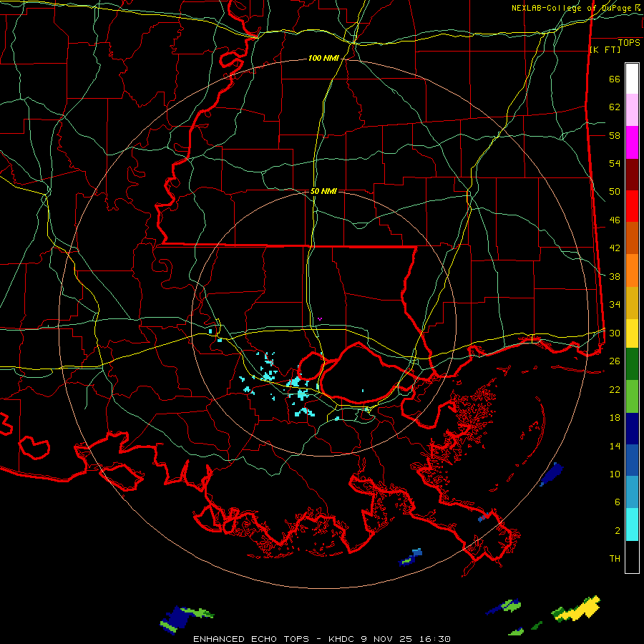Click the 34 legend value

point(615,304)
